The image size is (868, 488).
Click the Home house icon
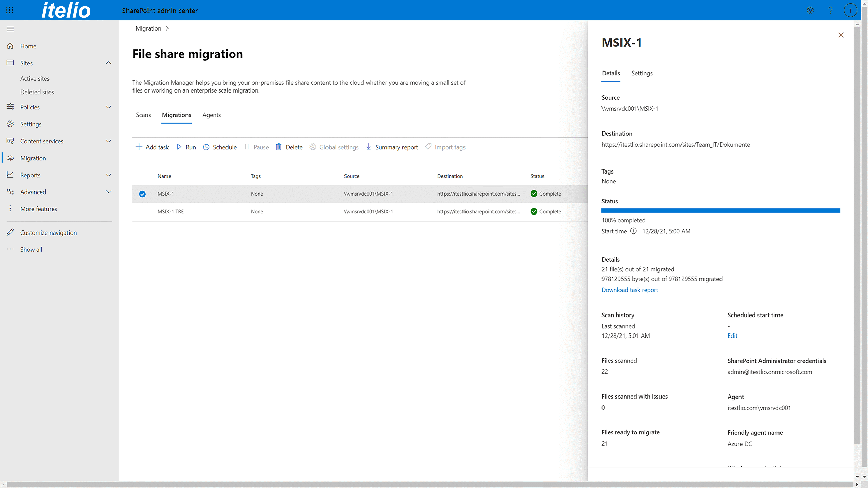(x=11, y=46)
